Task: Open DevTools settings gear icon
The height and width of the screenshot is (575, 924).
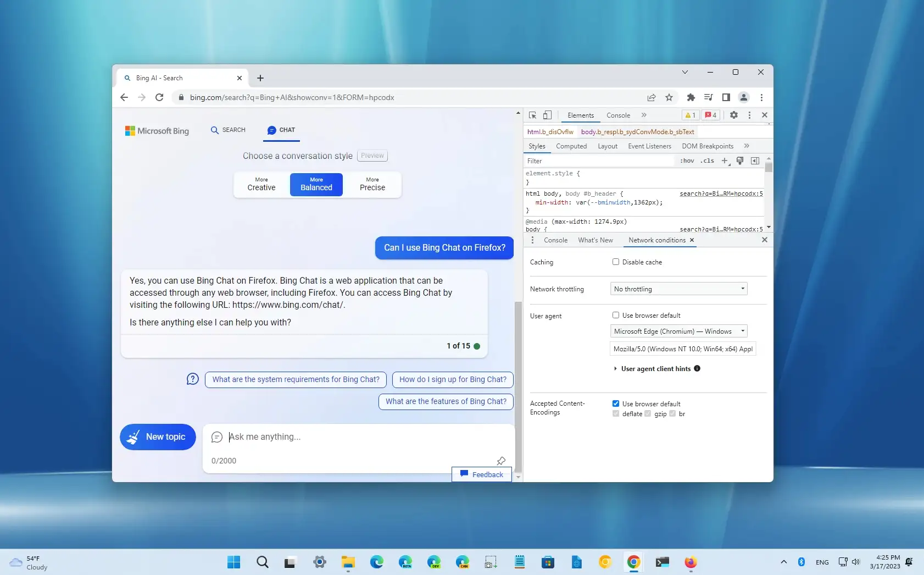Action: pos(734,115)
